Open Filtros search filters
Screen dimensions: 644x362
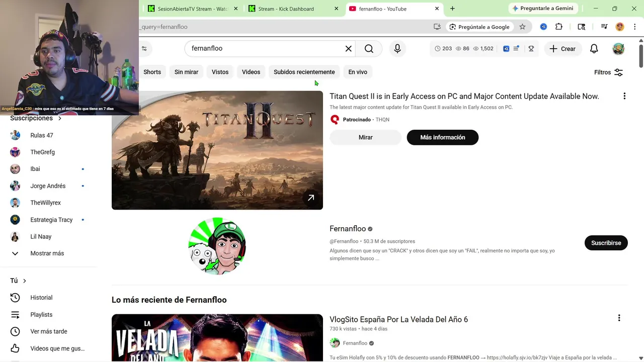(609, 72)
